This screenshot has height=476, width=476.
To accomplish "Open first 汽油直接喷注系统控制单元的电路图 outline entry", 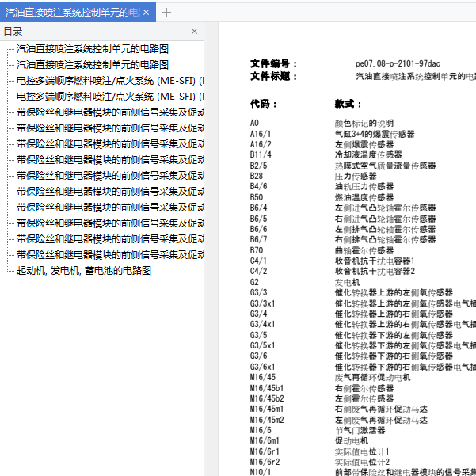I will click(93, 49).
